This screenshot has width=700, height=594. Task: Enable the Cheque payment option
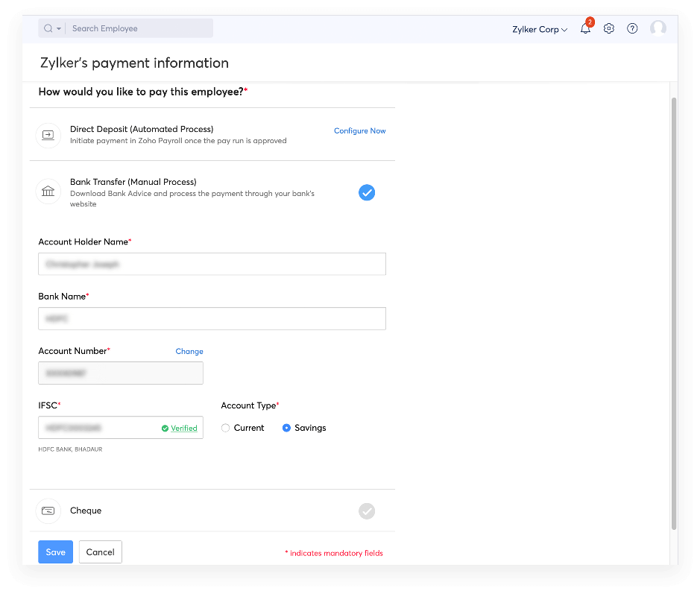point(366,511)
